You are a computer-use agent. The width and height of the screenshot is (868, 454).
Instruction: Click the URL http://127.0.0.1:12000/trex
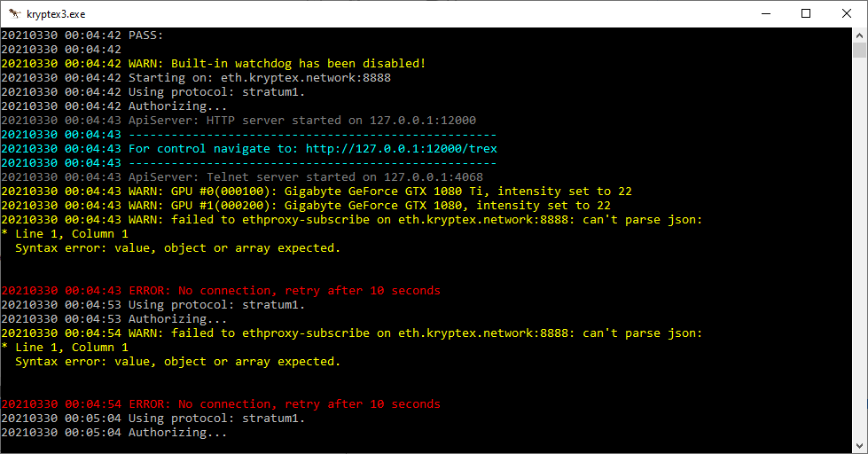point(402,148)
